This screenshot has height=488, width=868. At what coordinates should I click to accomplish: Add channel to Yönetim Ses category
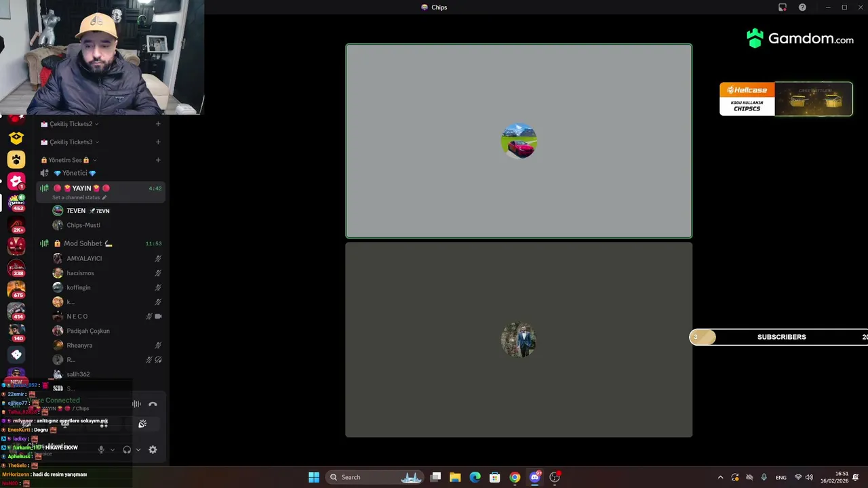158,160
